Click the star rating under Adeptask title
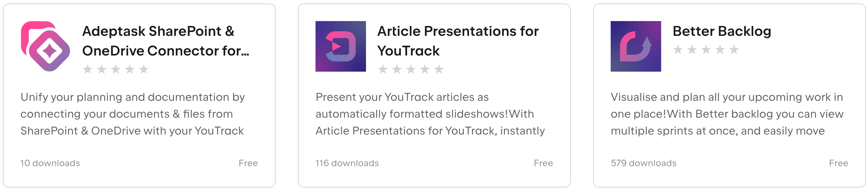 [116, 70]
